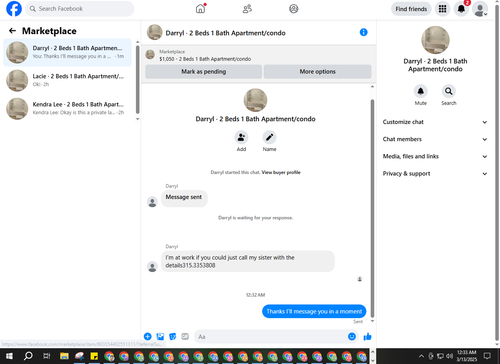Click the 'Thanks I'll message you' sent bubble

point(314,311)
